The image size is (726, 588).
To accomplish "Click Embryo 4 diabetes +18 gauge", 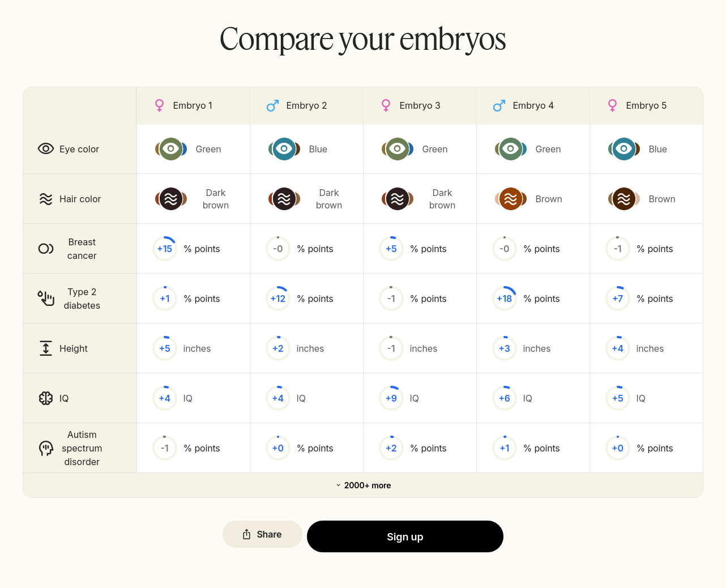I will click(505, 299).
